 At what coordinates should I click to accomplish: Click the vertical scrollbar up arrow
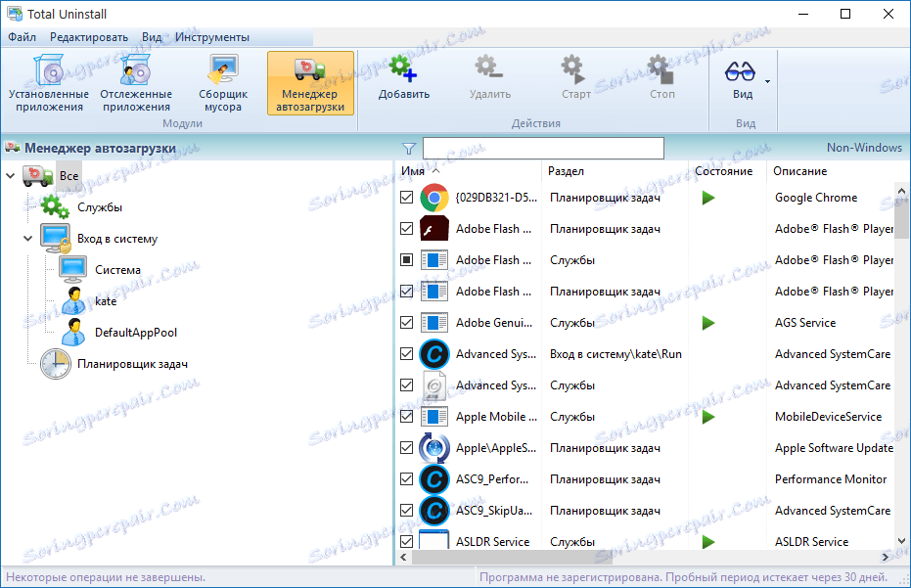click(x=902, y=191)
